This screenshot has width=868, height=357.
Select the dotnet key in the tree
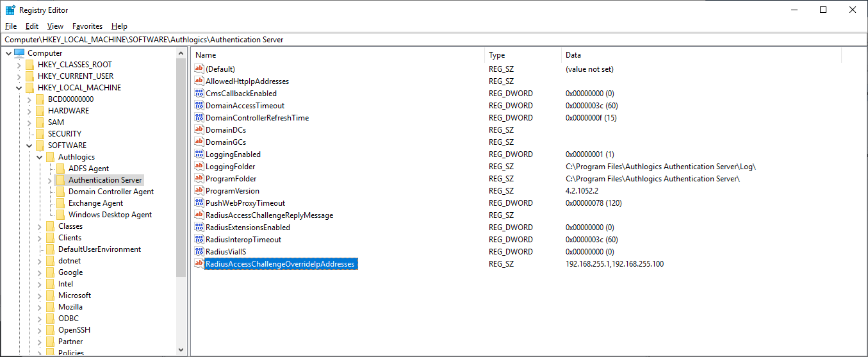coord(69,261)
